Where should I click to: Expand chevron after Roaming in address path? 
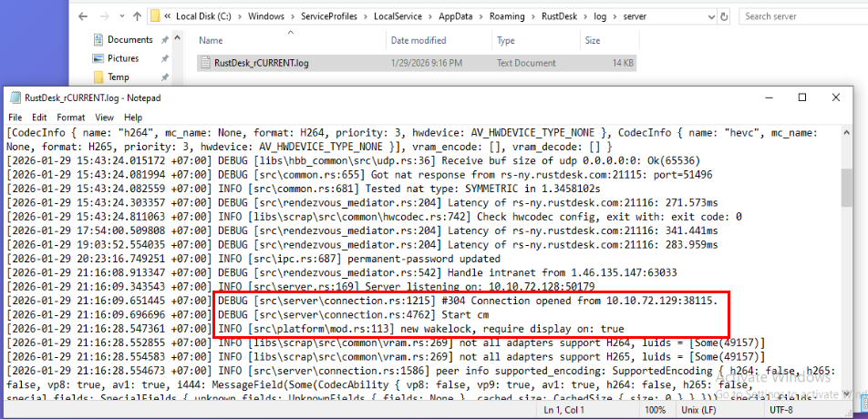tap(533, 16)
